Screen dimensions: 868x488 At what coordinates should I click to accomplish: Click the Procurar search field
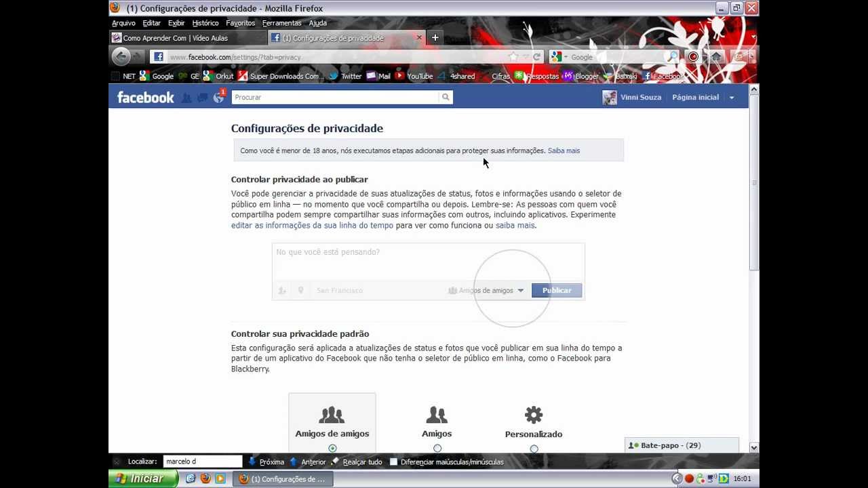pyautogui.click(x=335, y=98)
